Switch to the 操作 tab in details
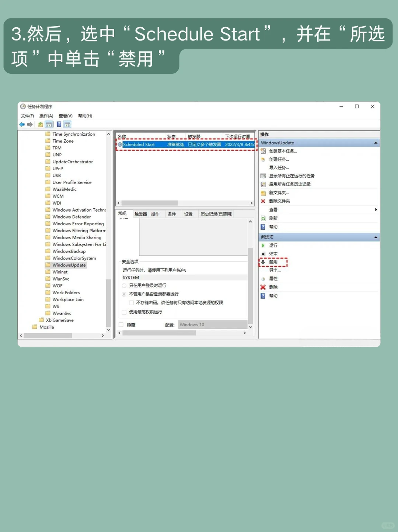Screen dimensions: 398x532 coord(155,214)
